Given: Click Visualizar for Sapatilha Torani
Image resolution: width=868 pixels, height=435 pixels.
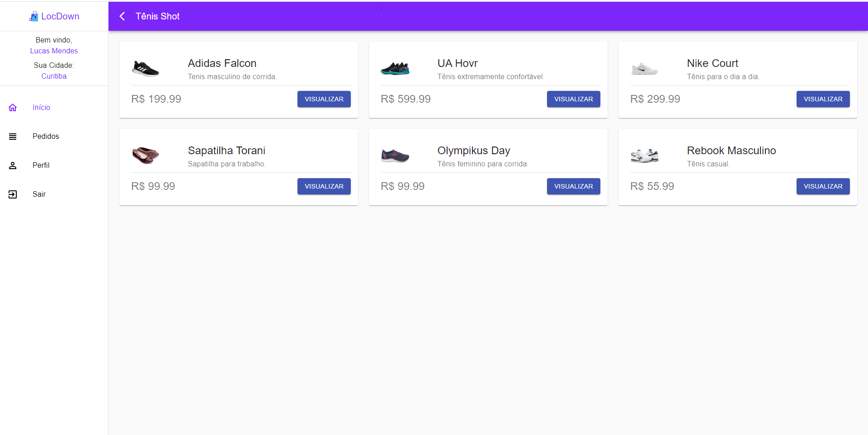Looking at the screenshot, I should click(324, 186).
